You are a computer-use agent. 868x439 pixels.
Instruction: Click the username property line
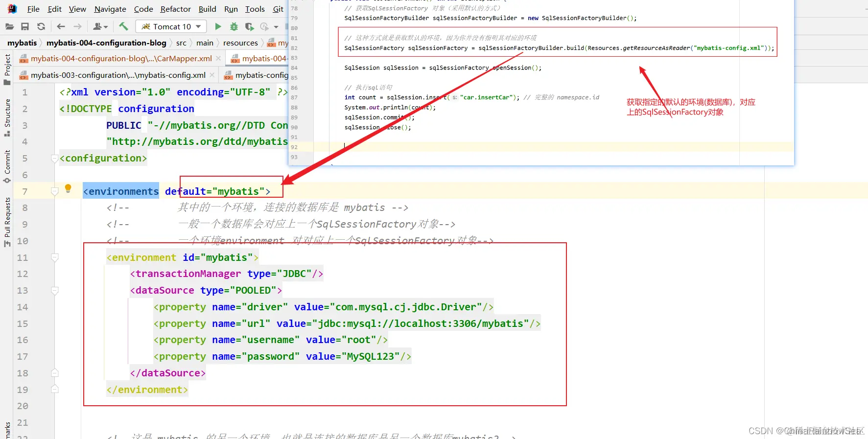click(271, 340)
